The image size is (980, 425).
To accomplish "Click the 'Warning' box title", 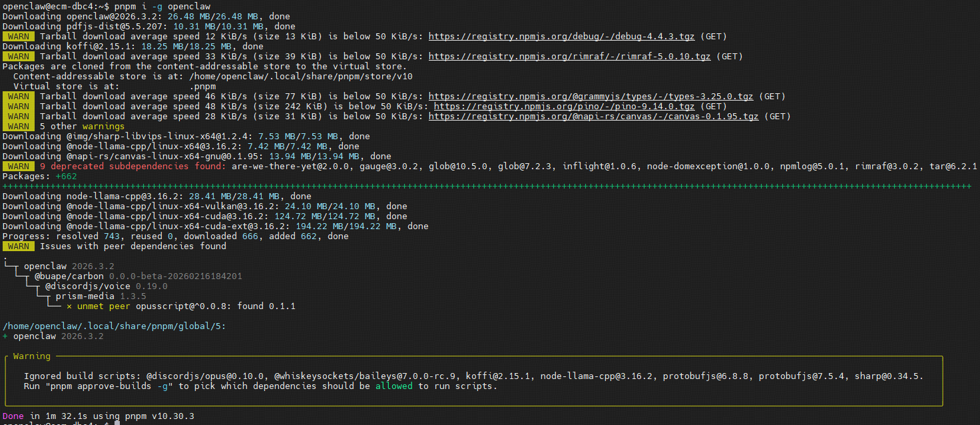I will pos(31,356).
